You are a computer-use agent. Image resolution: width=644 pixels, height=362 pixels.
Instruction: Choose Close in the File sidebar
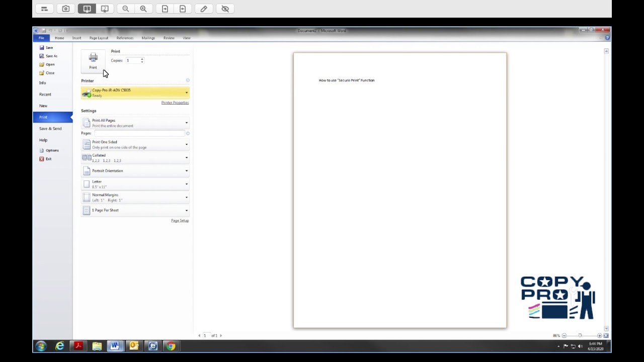(47, 73)
